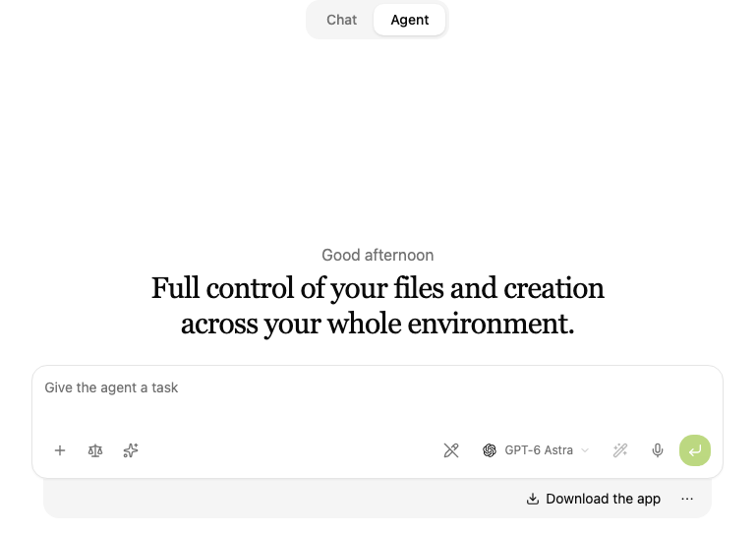756x534 pixels.
Task: Open the three-dots more options menu
Action: (x=687, y=499)
